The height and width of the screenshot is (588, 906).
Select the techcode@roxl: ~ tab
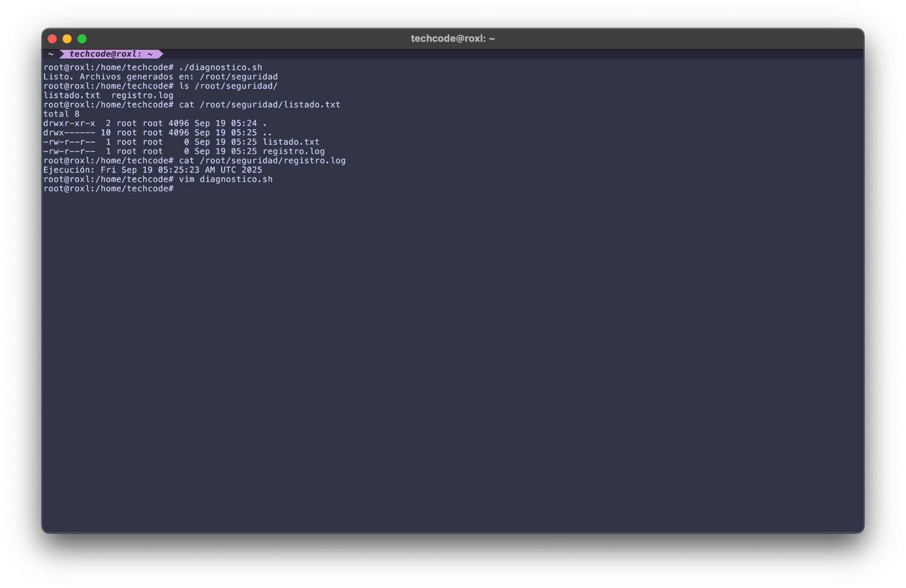111,54
